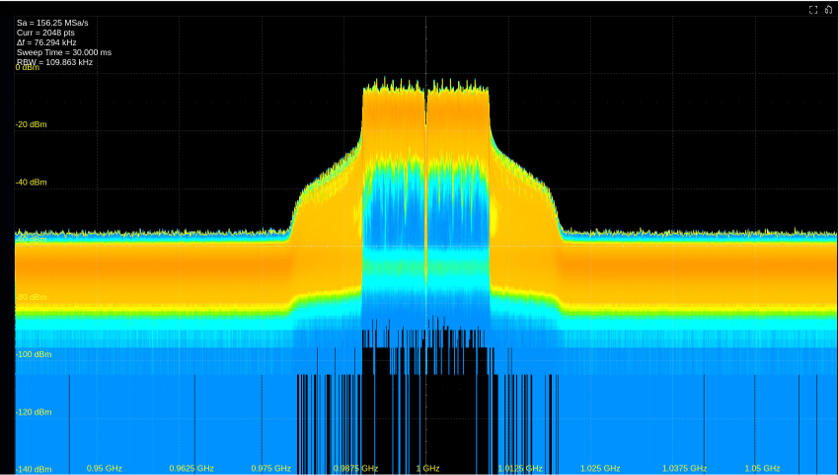Click the fullscreen expand icon

814,9
